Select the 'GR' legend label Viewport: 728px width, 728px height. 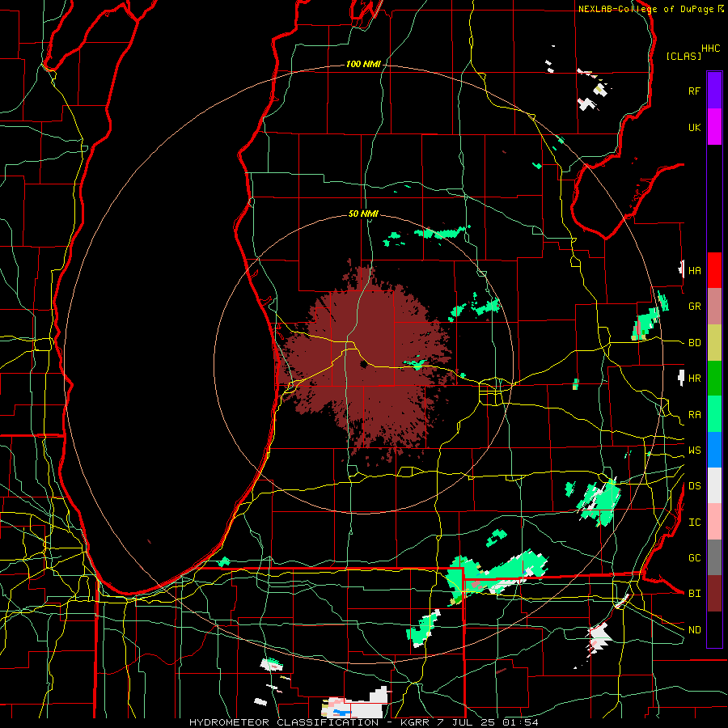(x=694, y=307)
